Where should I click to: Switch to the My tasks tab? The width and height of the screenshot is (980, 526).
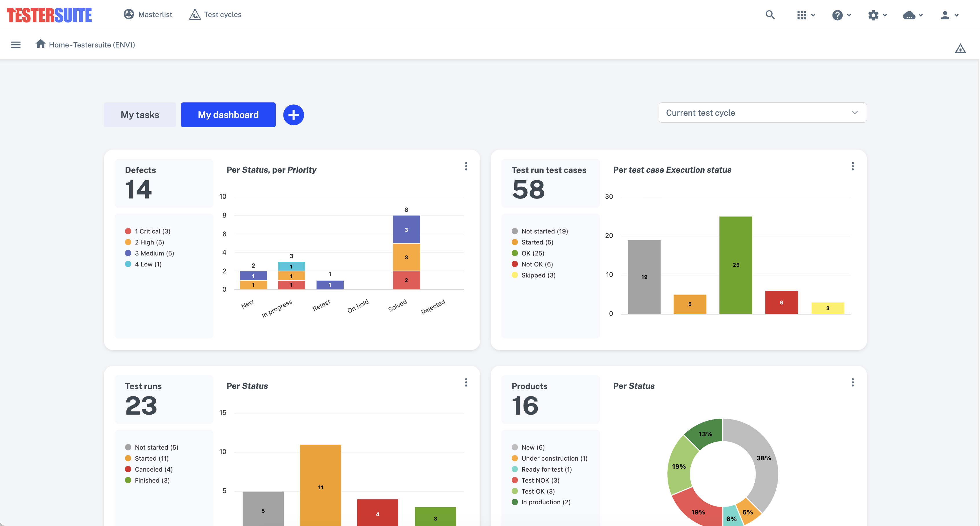point(140,115)
